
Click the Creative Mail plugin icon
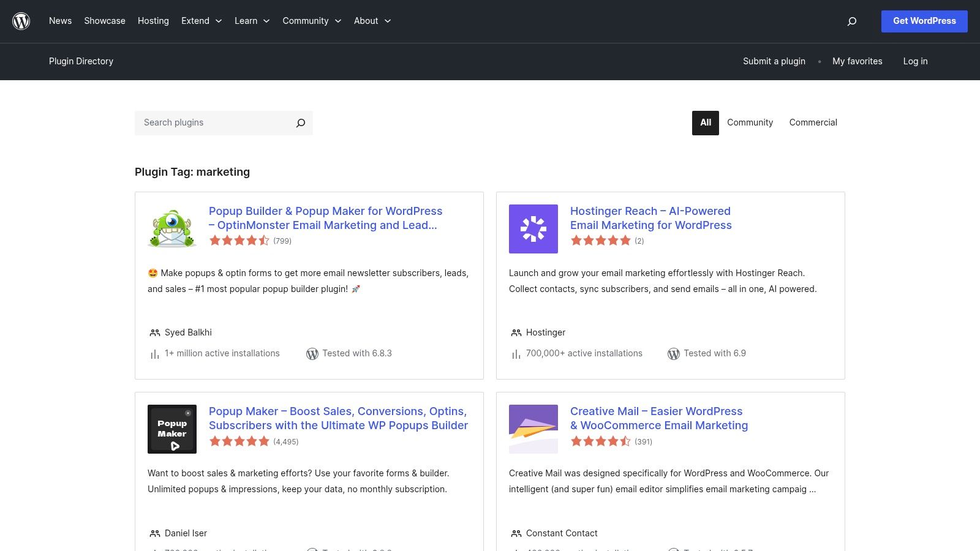tap(533, 429)
